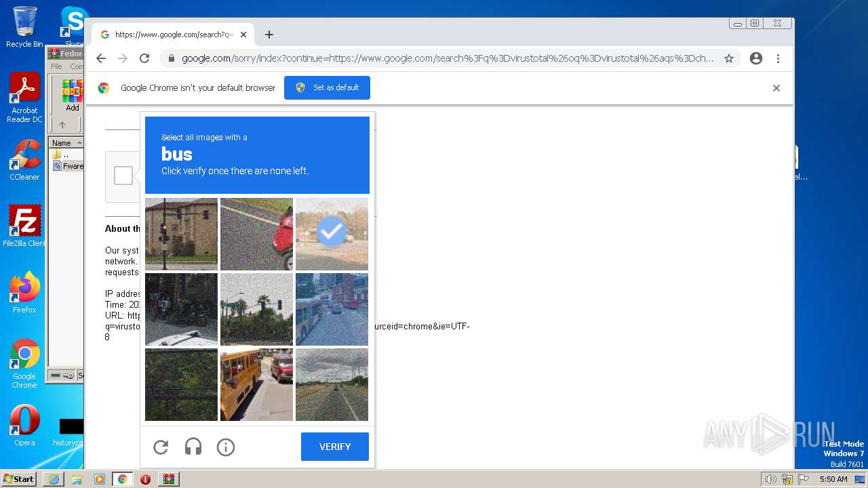Get an audio challenge via headphones icon
The image size is (868, 488).
click(x=193, y=447)
